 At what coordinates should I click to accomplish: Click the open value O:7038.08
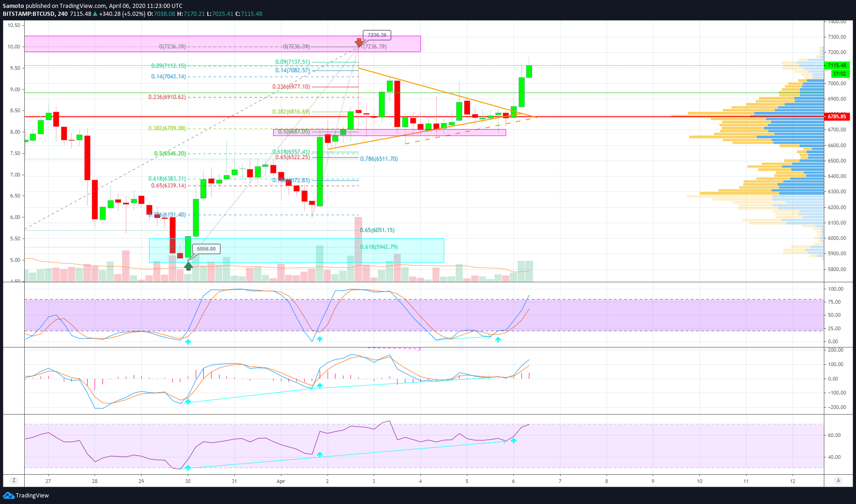tap(161, 14)
